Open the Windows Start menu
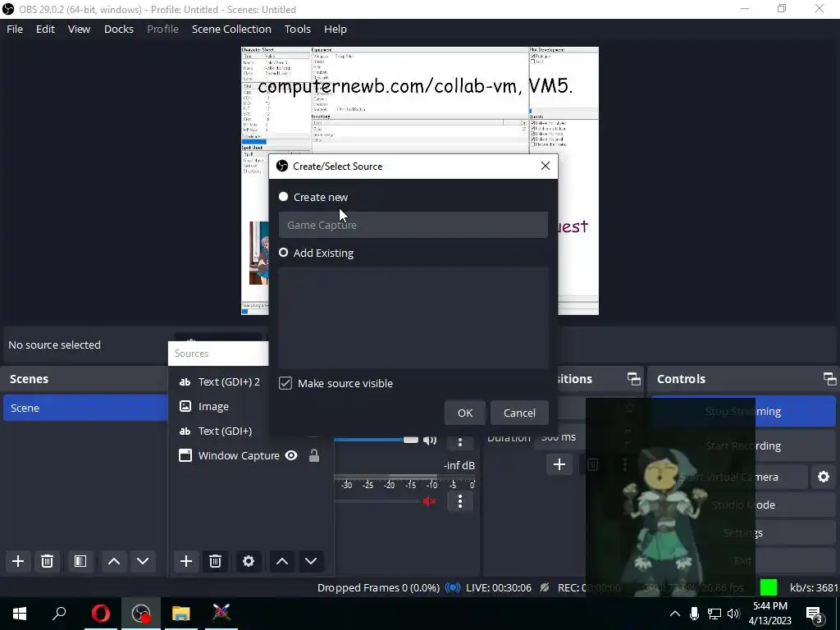840x630 pixels. coord(20,613)
